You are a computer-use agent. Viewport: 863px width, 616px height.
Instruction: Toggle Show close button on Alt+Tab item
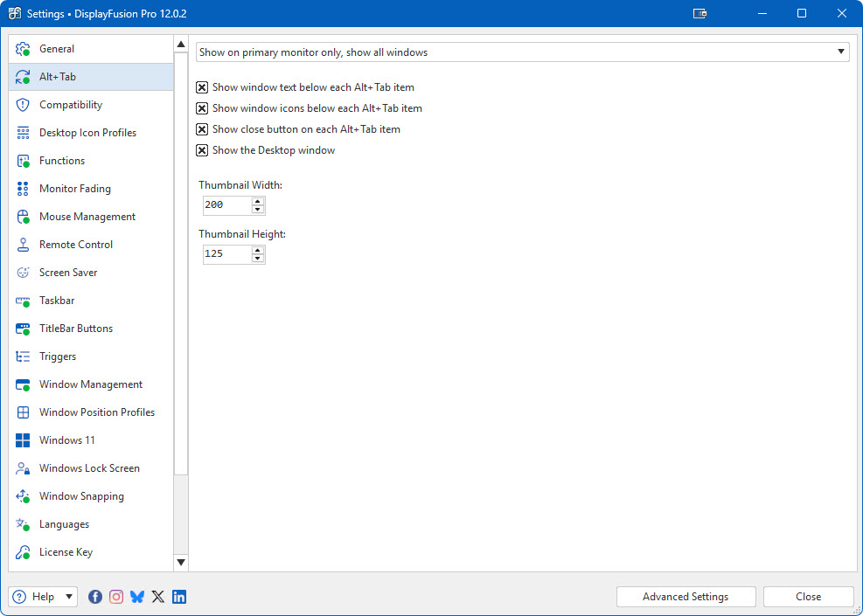202,129
